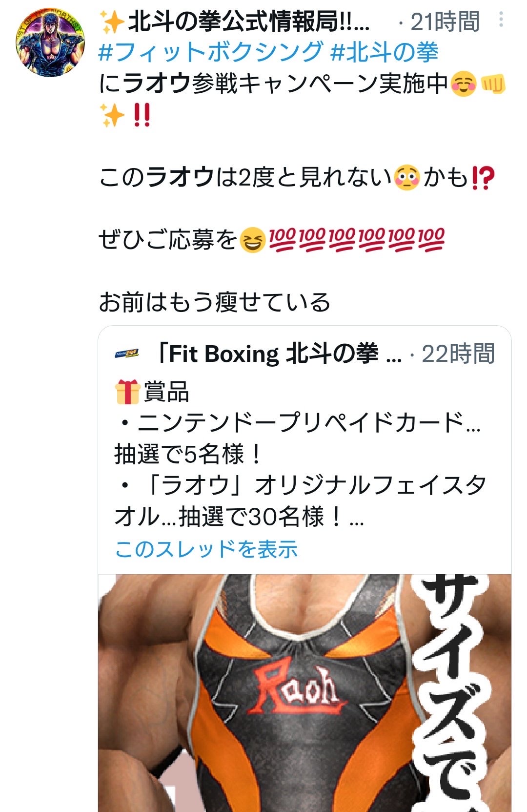This screenshot has height=812, width=527.
Task: Open the Hokuto no Ken profile avatar
Action: click(51, 42)
